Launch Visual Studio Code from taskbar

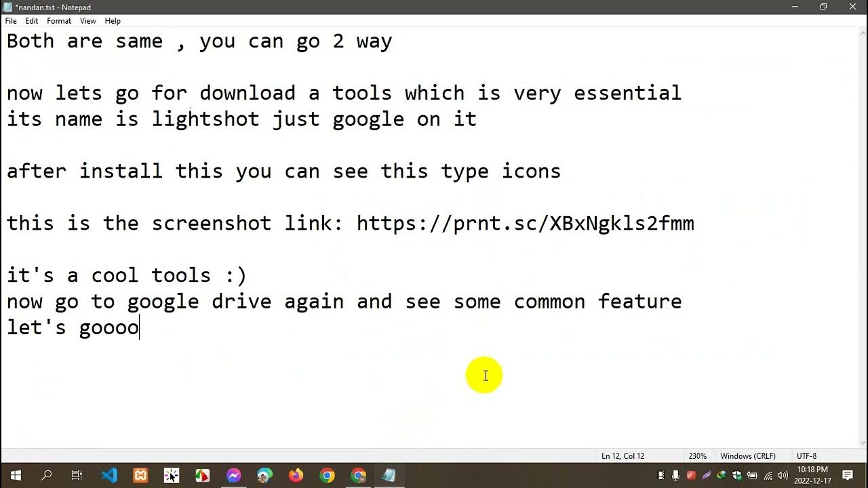point(108,476)
